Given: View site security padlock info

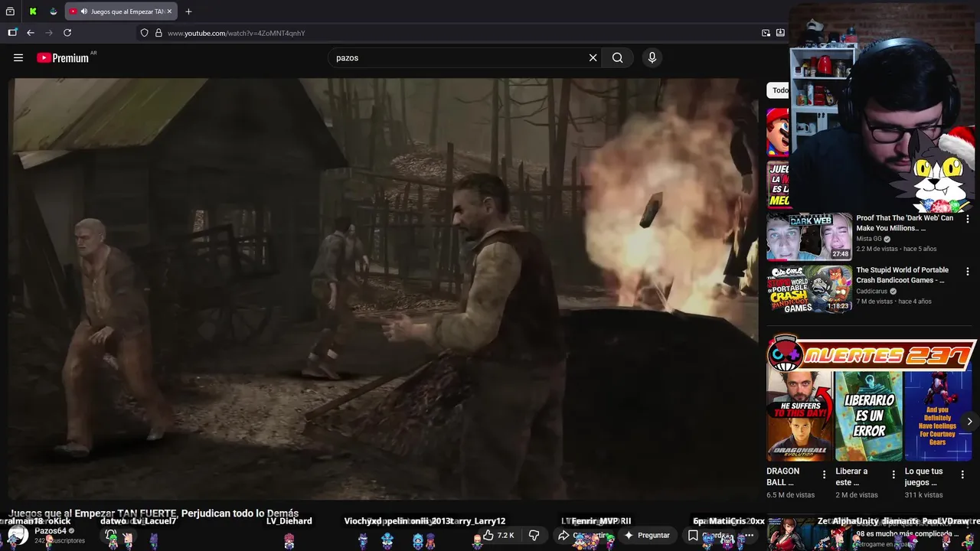Looking at the screenshot, I should coord(158,33).
